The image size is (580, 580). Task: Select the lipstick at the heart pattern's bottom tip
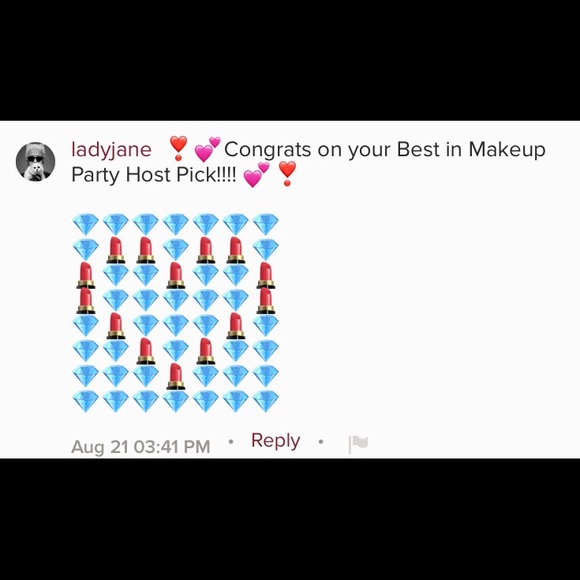coord(176,376)
